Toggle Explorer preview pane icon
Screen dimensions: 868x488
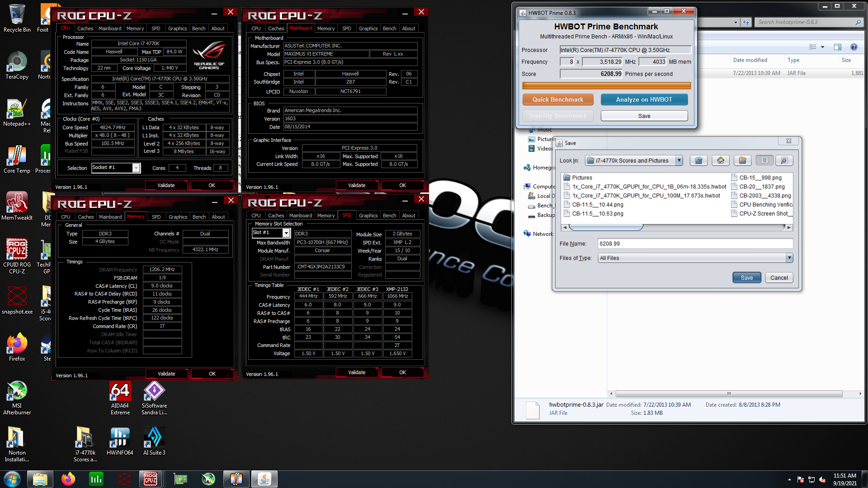837,47
